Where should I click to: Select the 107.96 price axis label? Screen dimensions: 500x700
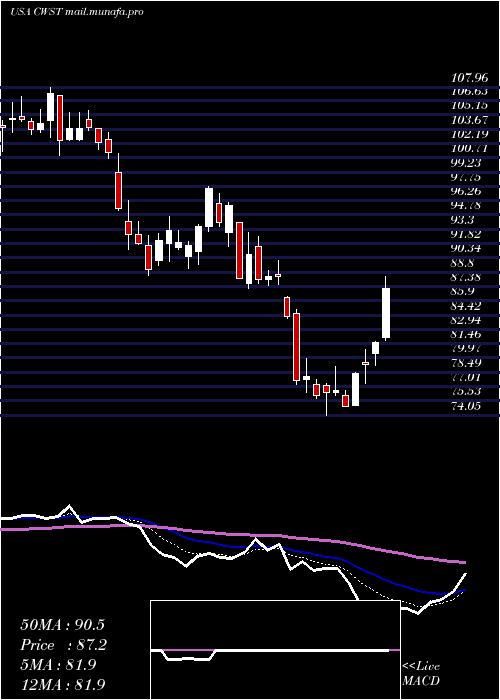pyautogui.click(x=469, y=78)
